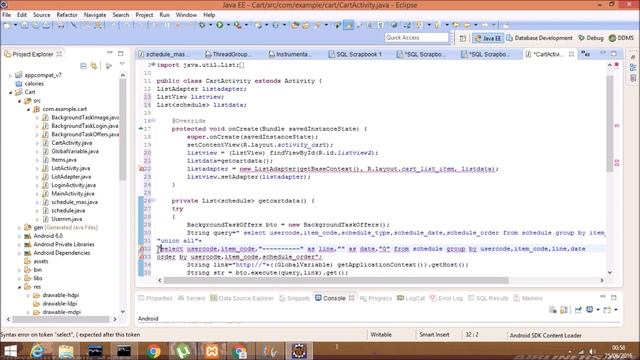Expand the Android 6.0 library node

coord(19,236)
